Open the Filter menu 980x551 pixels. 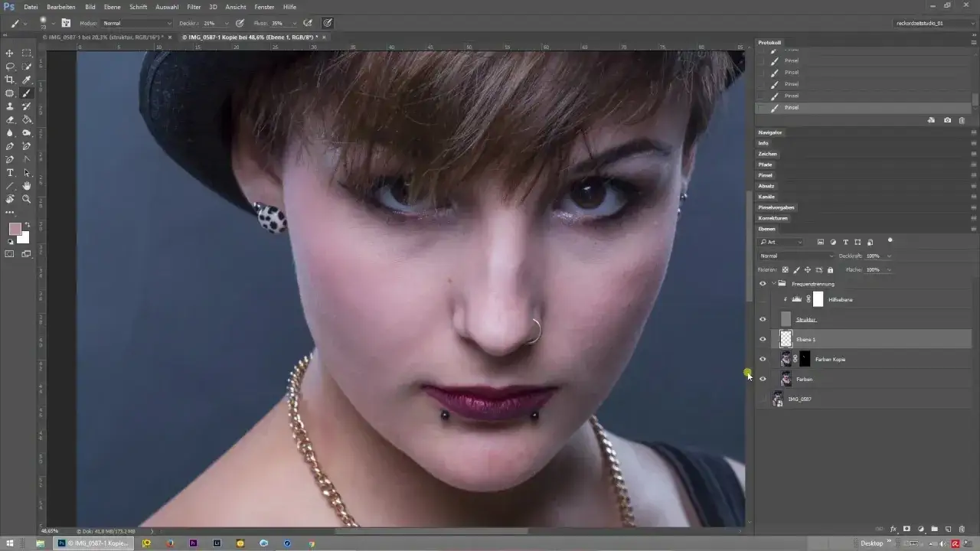(194, 7)
